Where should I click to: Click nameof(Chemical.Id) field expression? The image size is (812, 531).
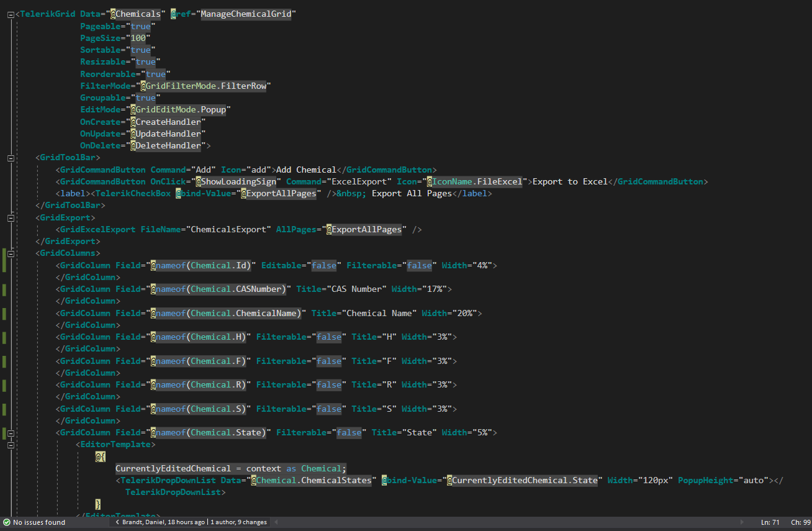point(201,266)
